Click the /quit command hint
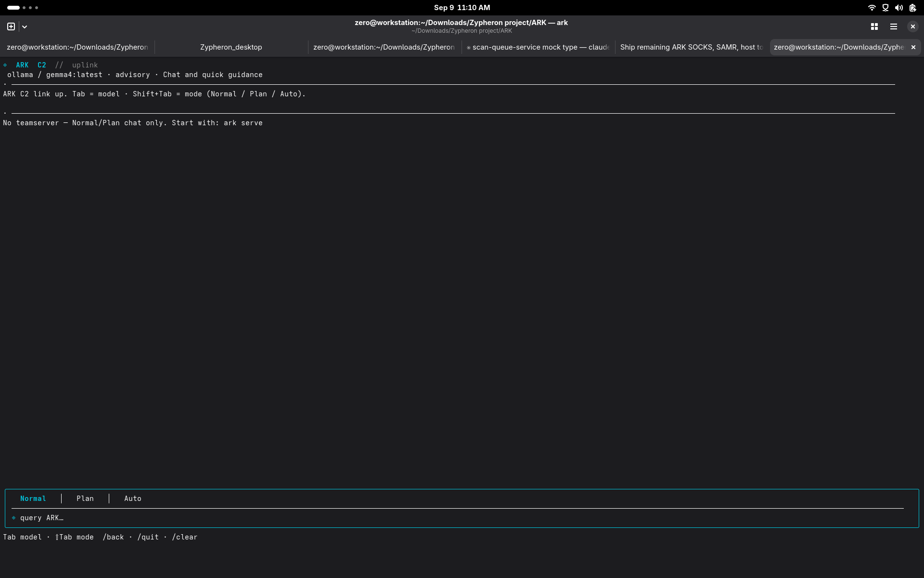Viewport: 924px width, 578px height. click(148, 537)
